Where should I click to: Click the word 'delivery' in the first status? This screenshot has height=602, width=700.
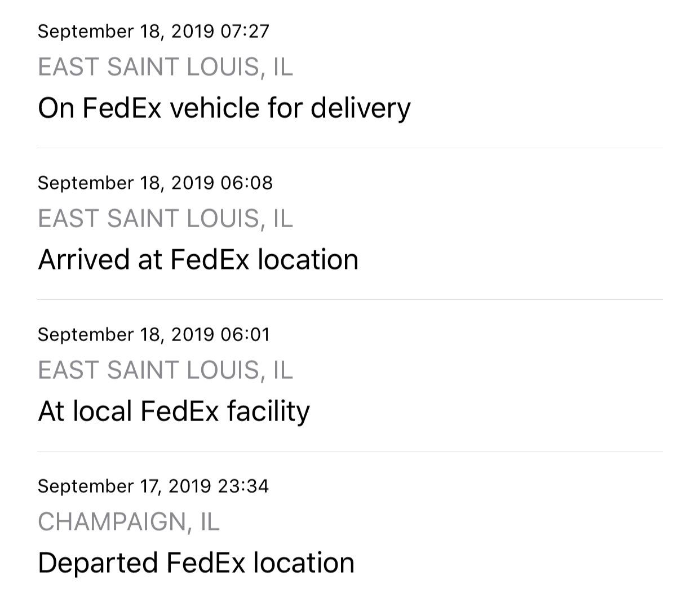point(361,109)
